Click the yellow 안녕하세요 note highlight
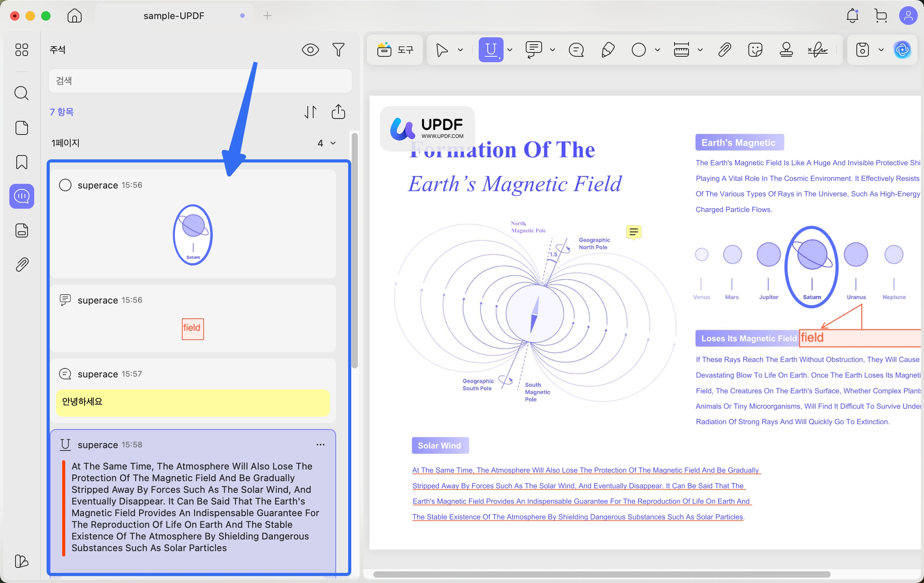 tap(193, 402)
